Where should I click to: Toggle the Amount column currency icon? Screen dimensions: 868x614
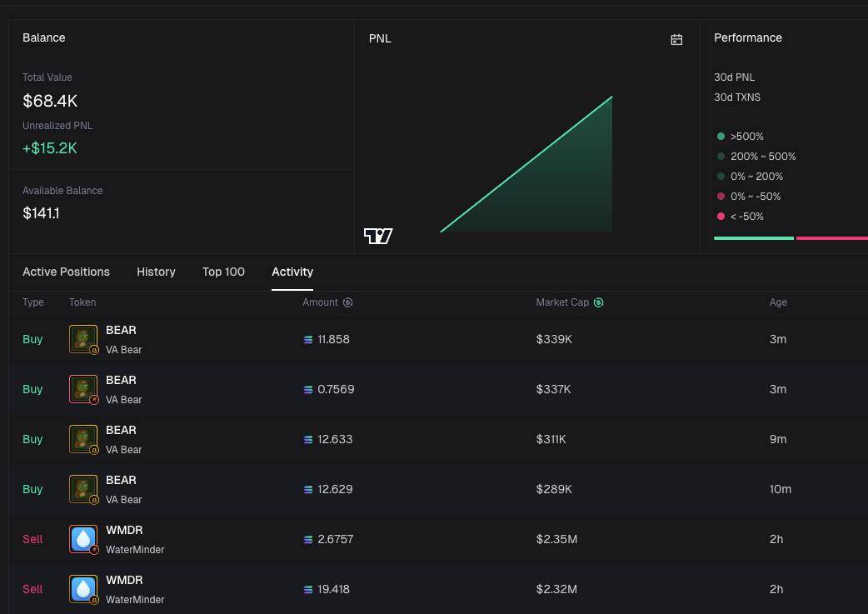point(347,302)
